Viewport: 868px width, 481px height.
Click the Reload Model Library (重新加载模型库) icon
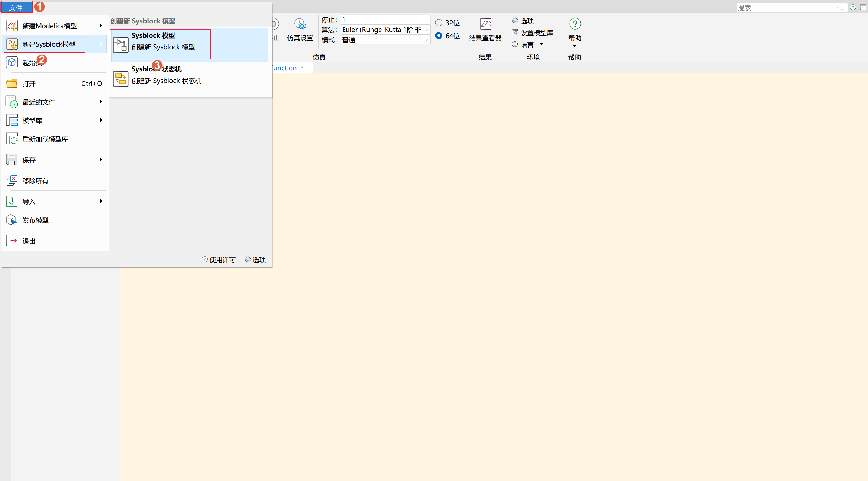pos(11,139)
